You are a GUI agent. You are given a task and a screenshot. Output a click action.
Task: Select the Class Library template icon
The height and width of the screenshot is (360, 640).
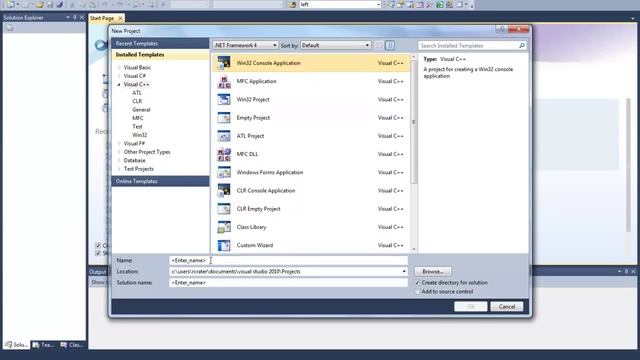(224, 227)
